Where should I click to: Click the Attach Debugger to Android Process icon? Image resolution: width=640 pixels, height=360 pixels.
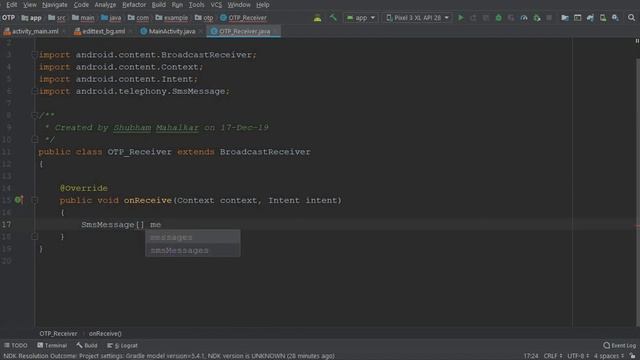click(537, 18)
